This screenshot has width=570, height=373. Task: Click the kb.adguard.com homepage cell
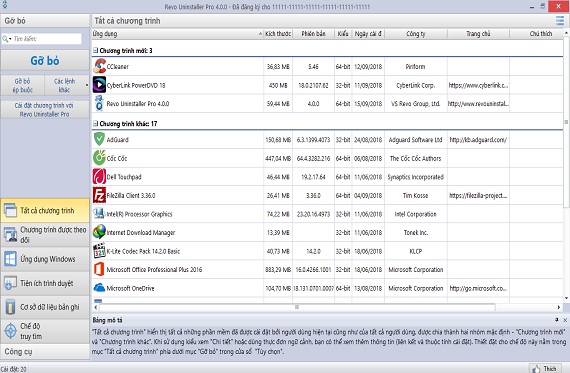pyautogui.click(x=478, y=140)
